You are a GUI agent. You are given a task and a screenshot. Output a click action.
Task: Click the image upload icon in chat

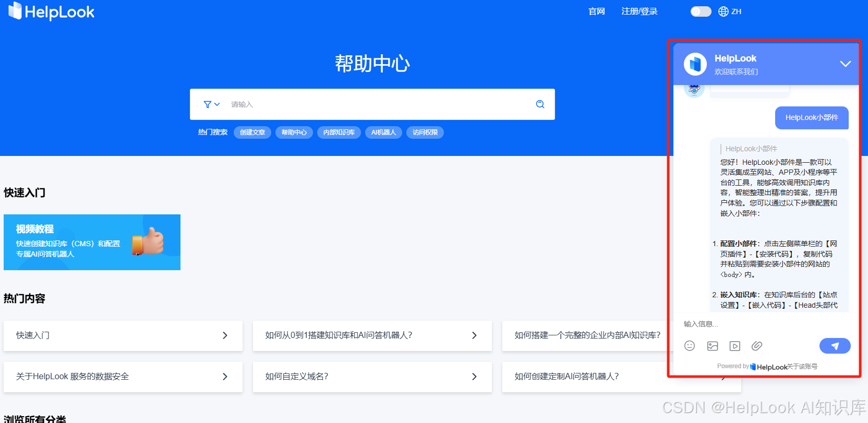pyautogui.click(x=713, y=346)
